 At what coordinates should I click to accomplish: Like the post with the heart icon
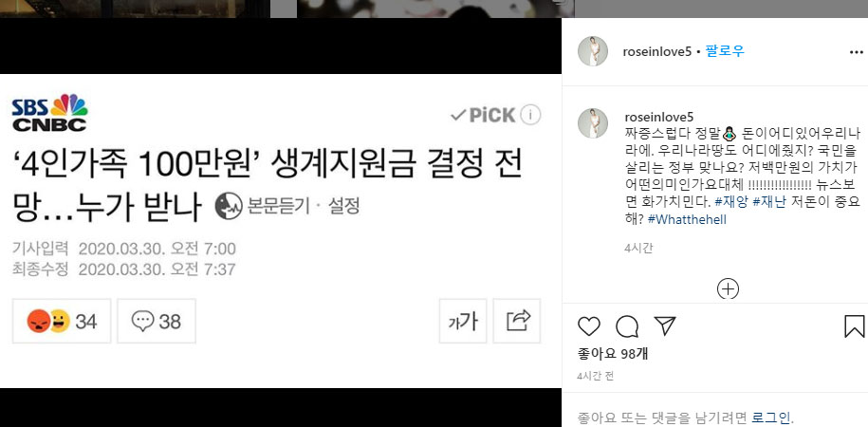[x=589, y=326]
